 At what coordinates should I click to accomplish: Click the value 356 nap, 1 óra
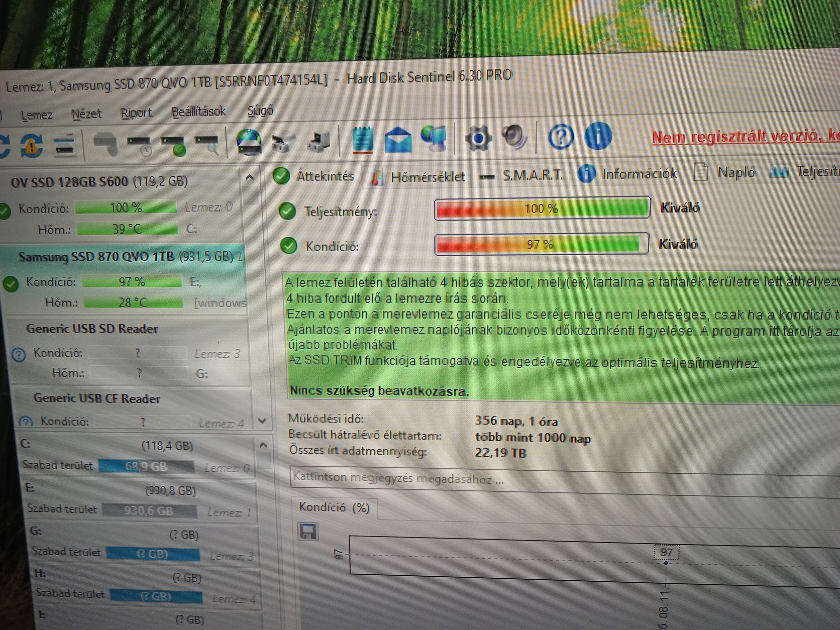click(x=516, y=421)
